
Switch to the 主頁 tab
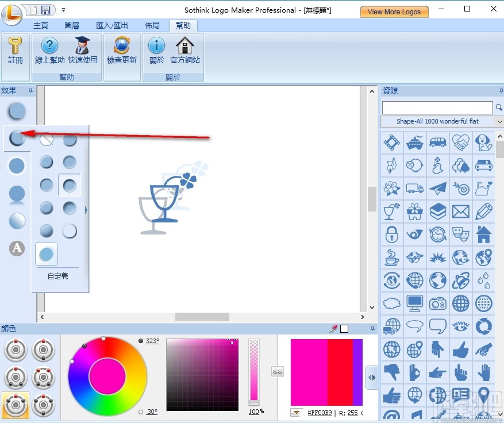click(41, 25)
